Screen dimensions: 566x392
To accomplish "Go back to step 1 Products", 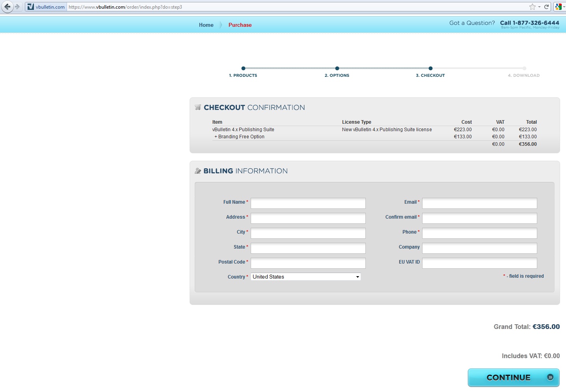I will [x=243, y=75].
